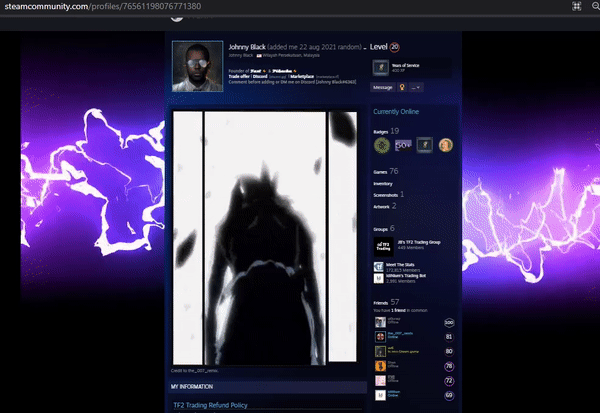The height and width of the screenshot is (413, 600).
Task: Click avatar of friend with level 81
Action: pyautogui.click(x=380, y=337)
